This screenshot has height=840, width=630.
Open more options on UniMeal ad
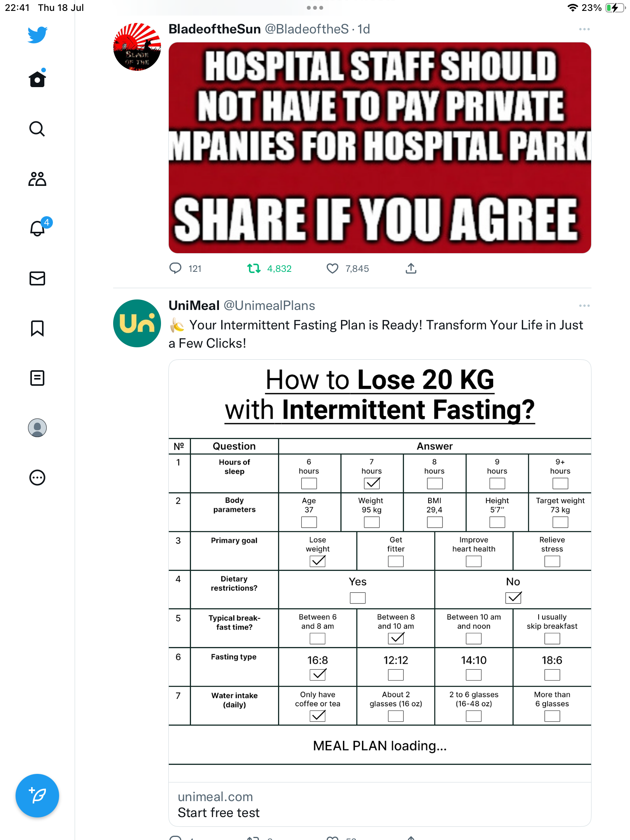click(584, 306)
